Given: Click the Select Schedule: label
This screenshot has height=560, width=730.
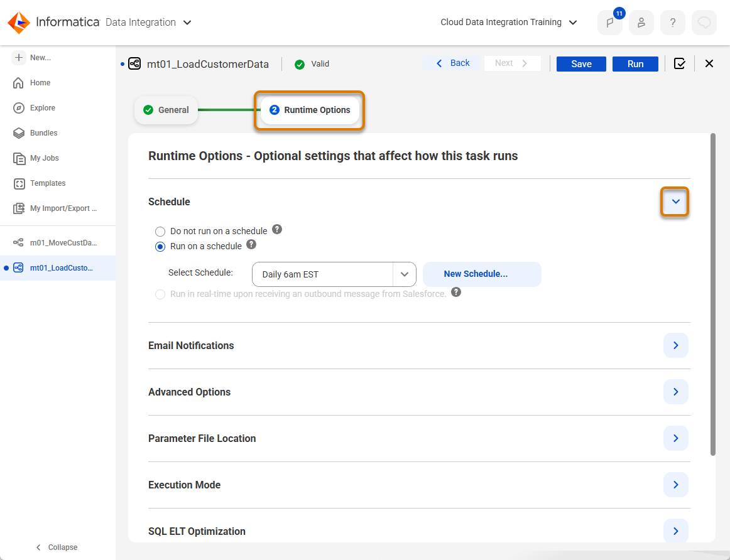Looking at the screenshot, I should coord(200,272).
